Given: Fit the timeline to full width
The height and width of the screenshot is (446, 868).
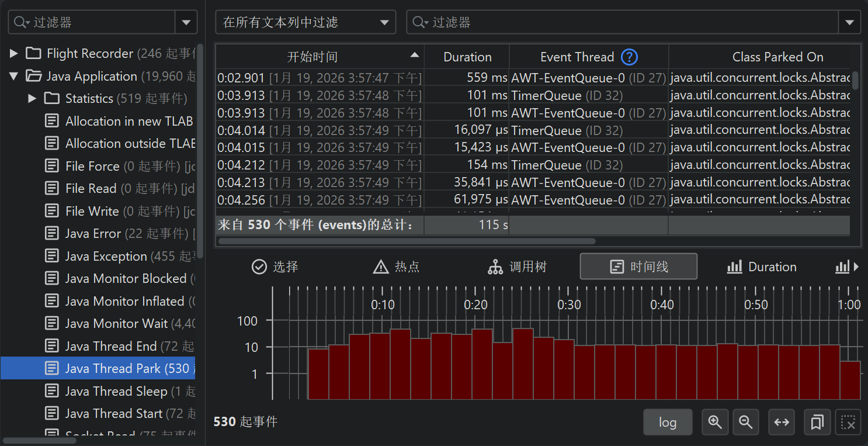Looking at the screenshot, I should pyautogui.click(x=782, y=422).
